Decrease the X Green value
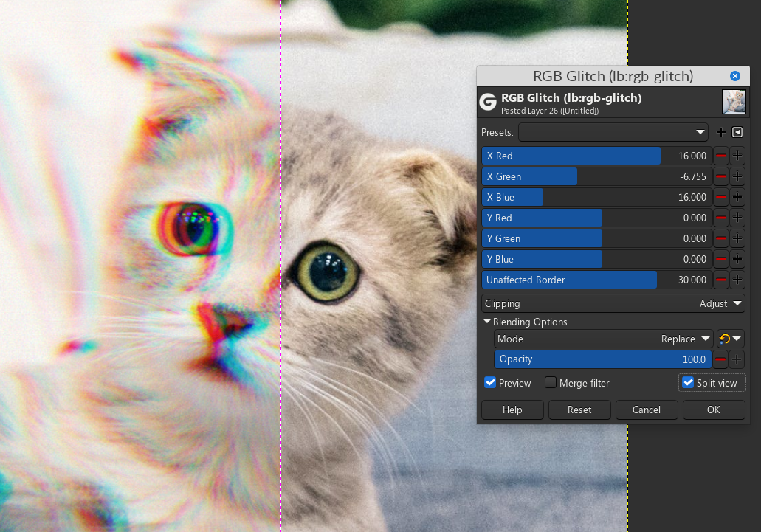The width and height of the screenshot is (761, 532). click(x=720, y=176)
